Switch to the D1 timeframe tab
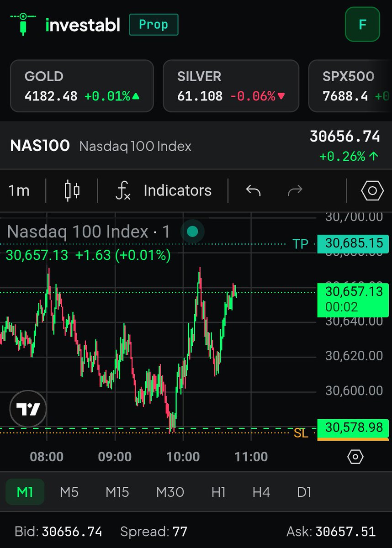 (304, 492)
